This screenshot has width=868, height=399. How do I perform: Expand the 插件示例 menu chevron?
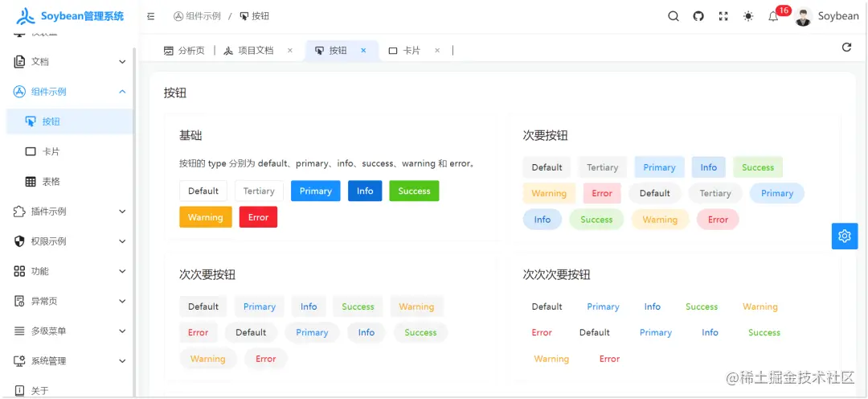pyautogui.click(x=123, y=211)
